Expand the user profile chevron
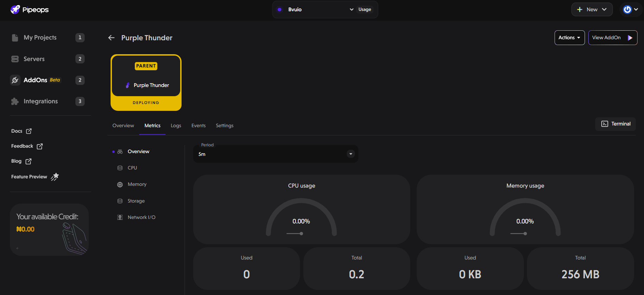Viewport: 644px width, 295px height. 636,10
